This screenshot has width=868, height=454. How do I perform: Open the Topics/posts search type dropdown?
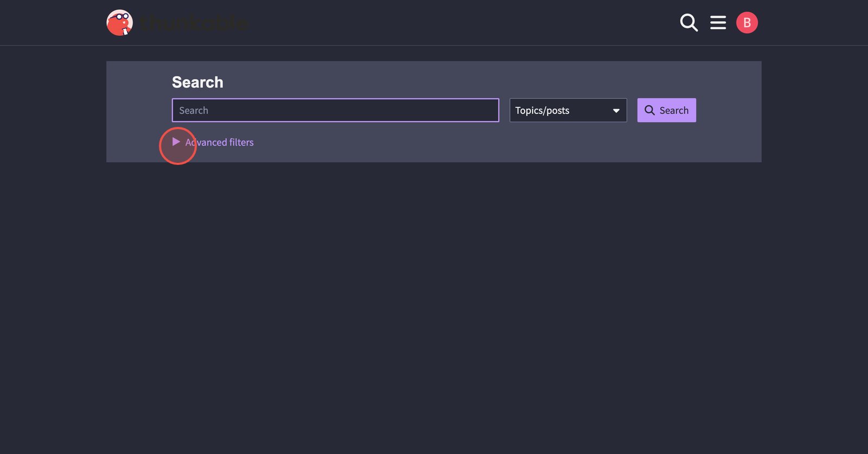pyautogui.click(x=568, y=110)
